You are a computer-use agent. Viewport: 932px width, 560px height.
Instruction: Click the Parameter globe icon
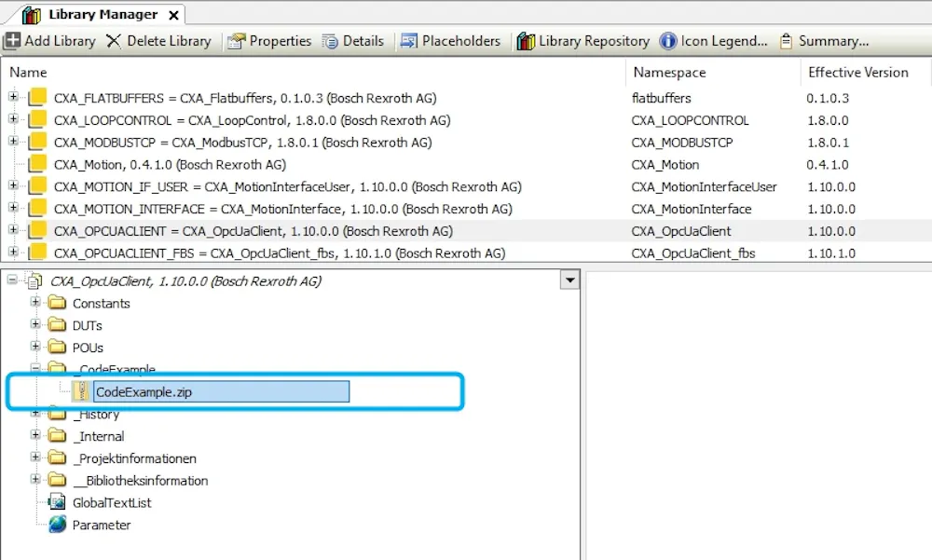(x=57, y=525)
